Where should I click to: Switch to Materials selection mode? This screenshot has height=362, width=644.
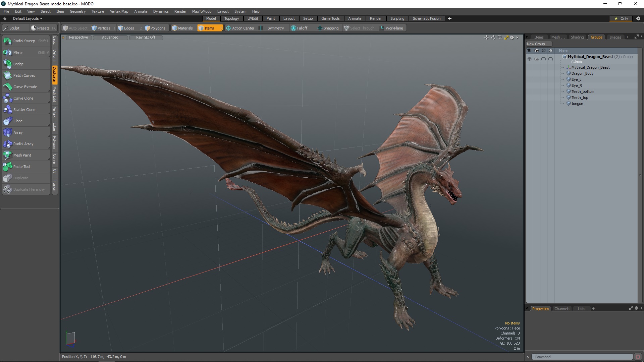coord(183,28)
